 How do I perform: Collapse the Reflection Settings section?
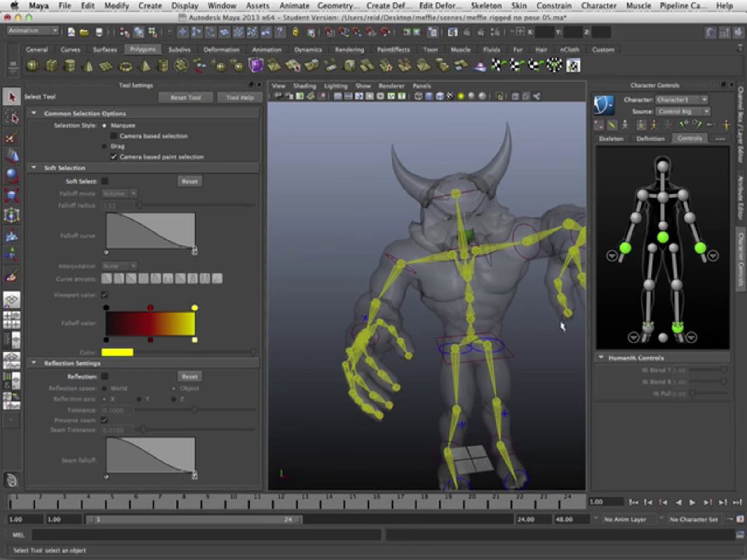click(34, 363)
